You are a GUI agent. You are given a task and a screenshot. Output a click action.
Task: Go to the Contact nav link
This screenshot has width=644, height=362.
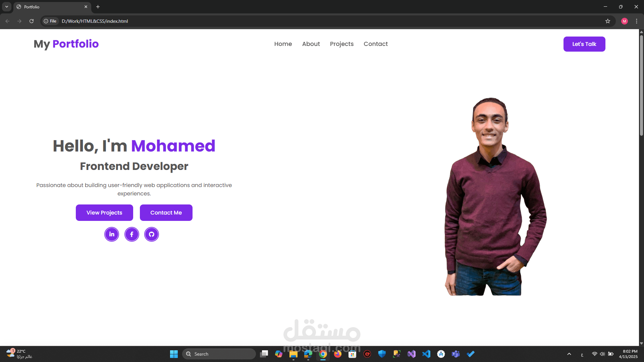[x=376, y=44]
